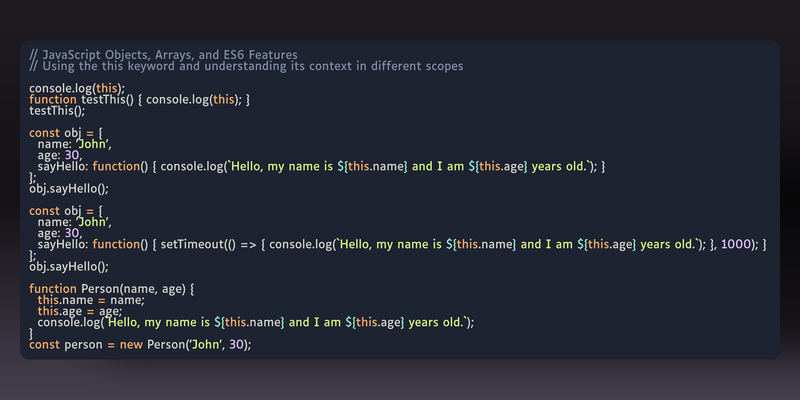The image size is (800, 400).
Task: Click setTimeout in the second sayHello function
Action: click(x=192, y=244)
